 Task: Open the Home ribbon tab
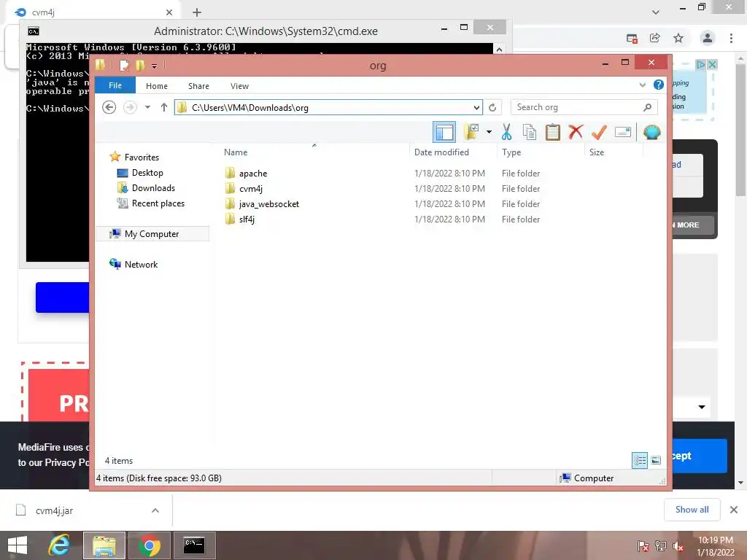click(157, 86)
